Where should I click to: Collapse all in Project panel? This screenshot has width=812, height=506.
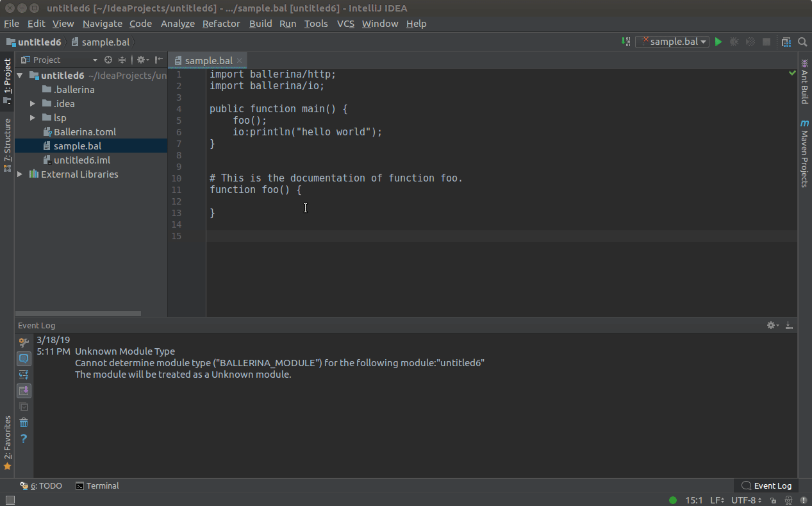click(x=122, y=60)
